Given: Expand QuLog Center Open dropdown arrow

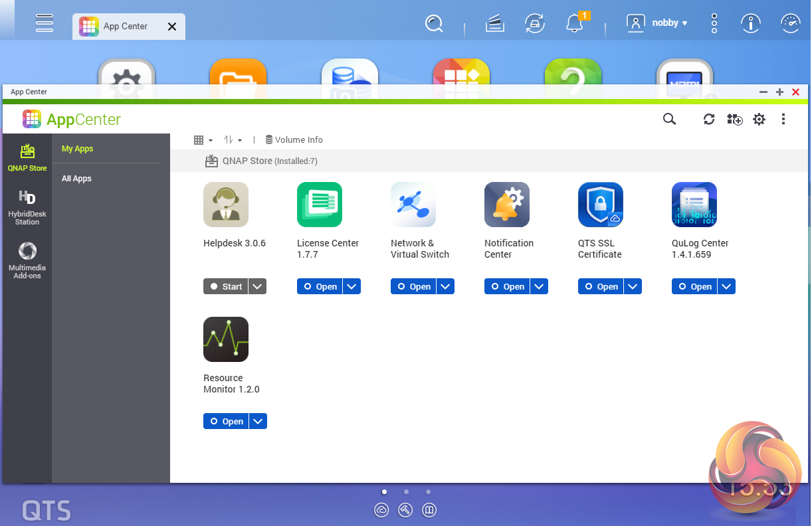Looking at the screenshot, I should (727, 286).
